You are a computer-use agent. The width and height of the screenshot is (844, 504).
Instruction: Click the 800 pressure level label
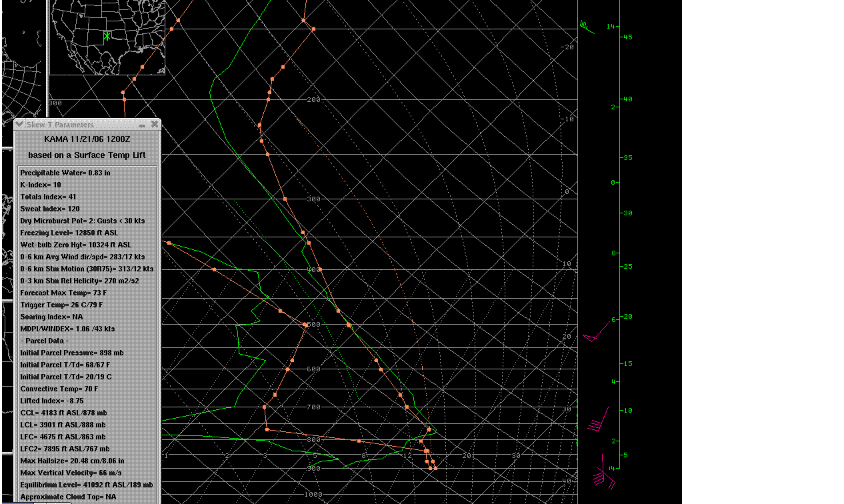pos(313,440)
